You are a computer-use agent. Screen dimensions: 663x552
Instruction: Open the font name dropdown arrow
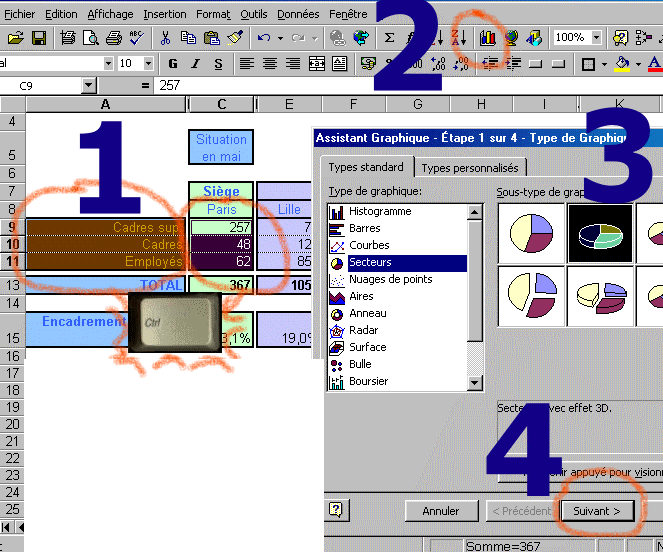coord(108,64)
